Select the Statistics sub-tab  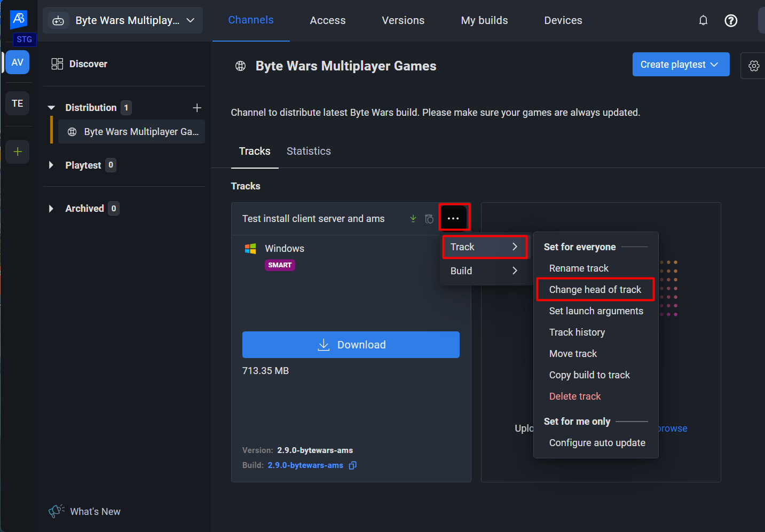pos(309,152)
